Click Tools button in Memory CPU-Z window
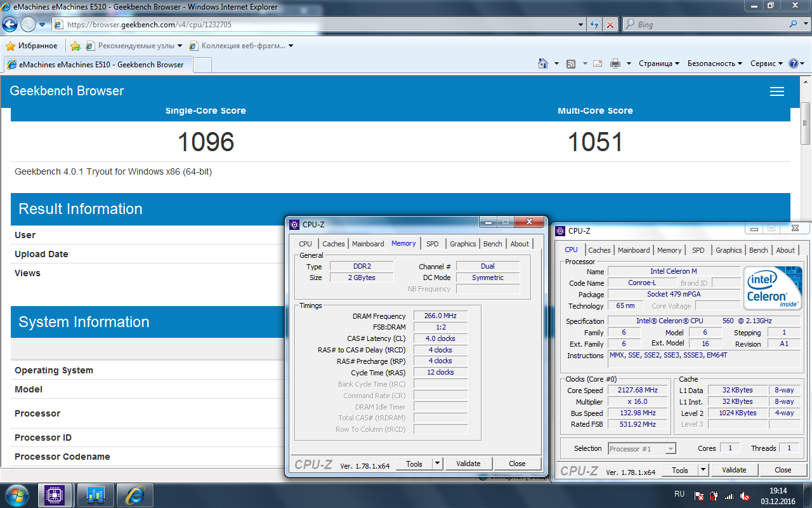812x508 pixels. pyautogui.click(x=414, y=464)
